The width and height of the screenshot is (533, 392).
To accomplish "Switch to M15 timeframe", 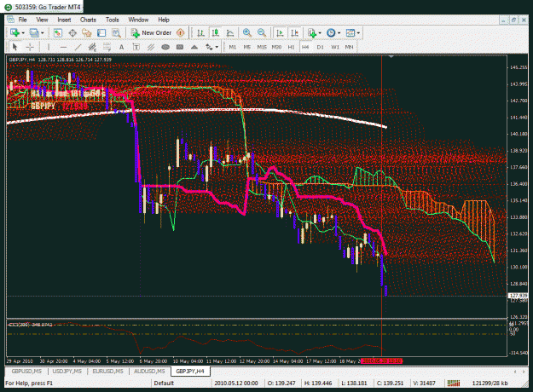I will point(262,47).
